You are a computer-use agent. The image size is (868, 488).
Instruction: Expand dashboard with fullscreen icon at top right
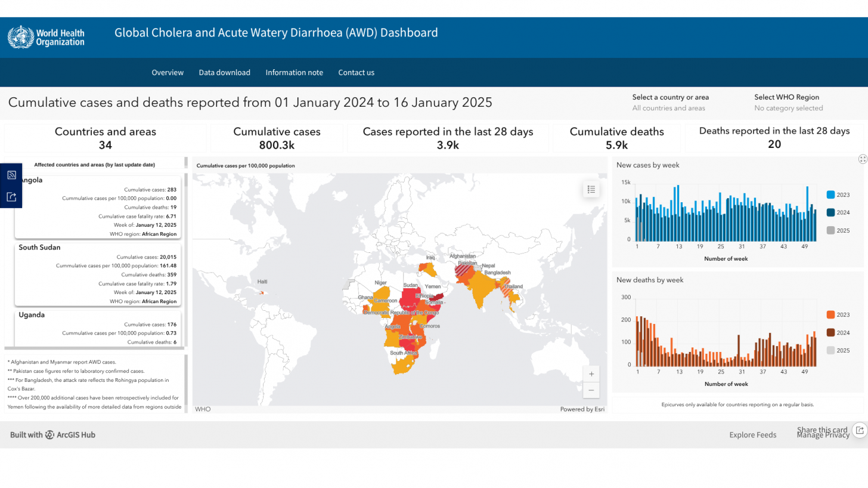coord(862,159)
